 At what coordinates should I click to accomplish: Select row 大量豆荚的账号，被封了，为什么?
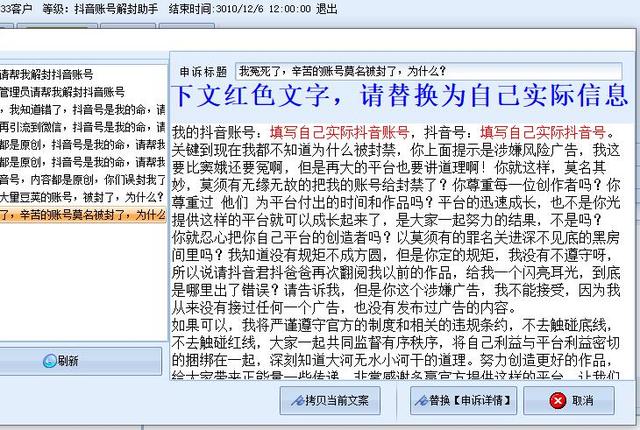[x=83, y=197]
